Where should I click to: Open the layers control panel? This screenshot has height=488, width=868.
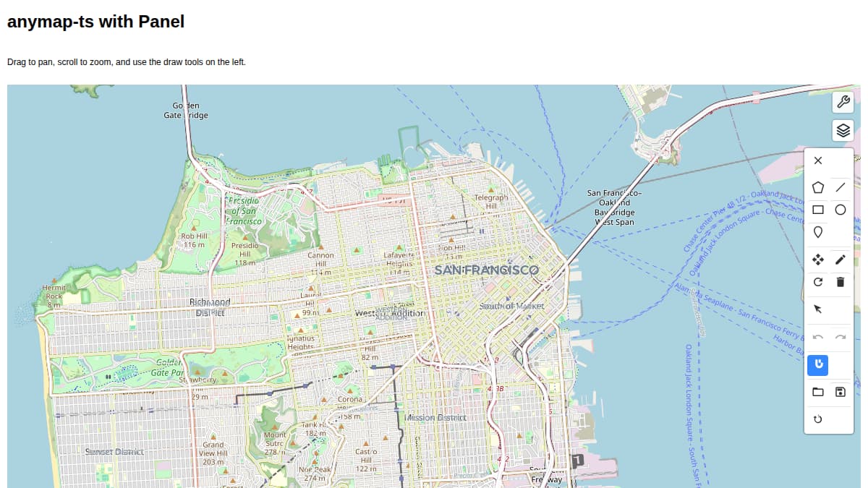(843, 131)
